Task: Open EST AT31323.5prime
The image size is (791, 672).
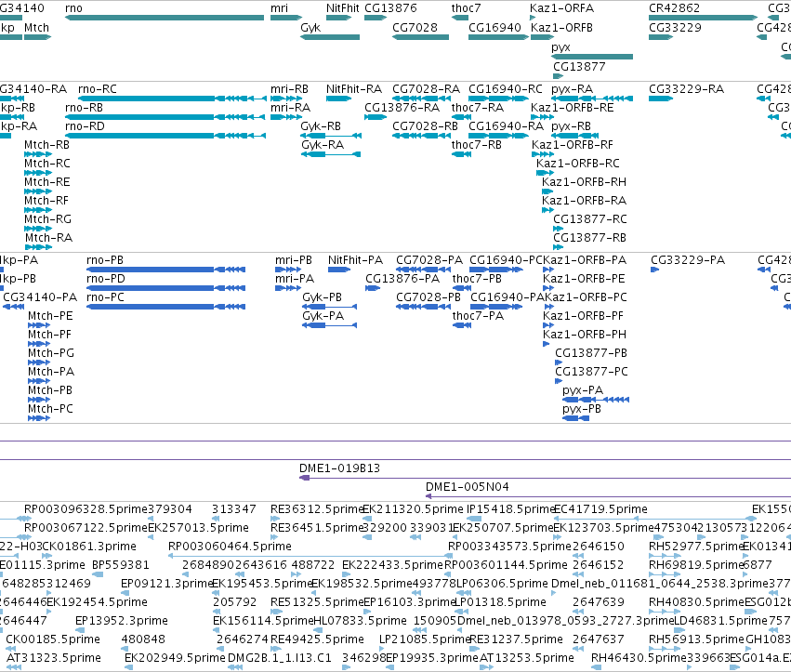Action: 54,658
